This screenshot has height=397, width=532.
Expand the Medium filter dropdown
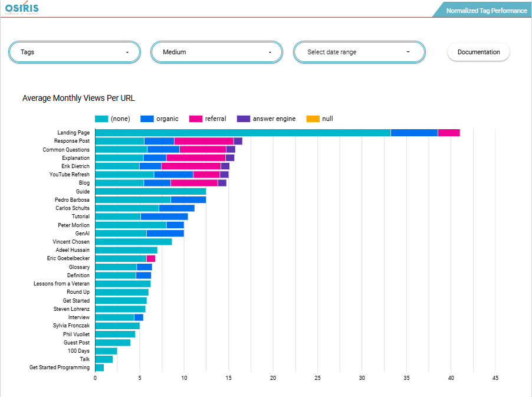(x=217, y=52)
